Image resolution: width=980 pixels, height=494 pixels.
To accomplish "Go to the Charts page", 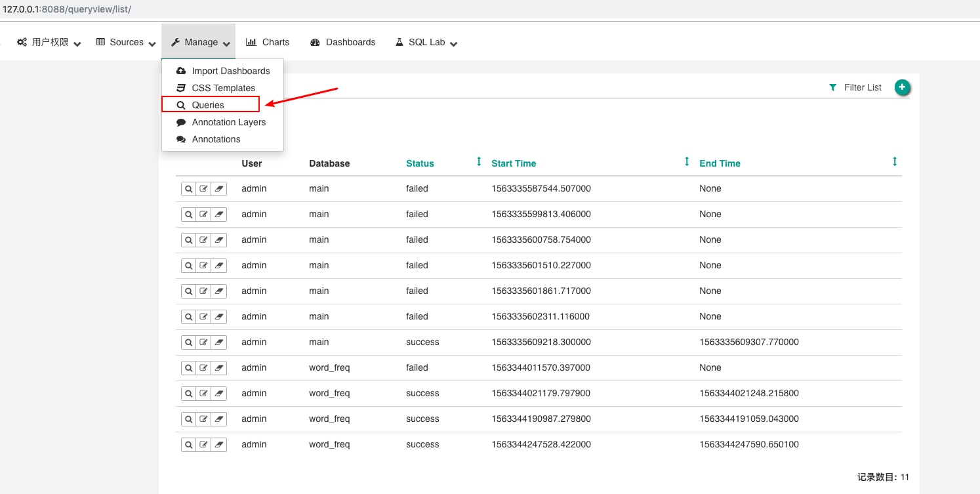I will [x=268, y=42].
